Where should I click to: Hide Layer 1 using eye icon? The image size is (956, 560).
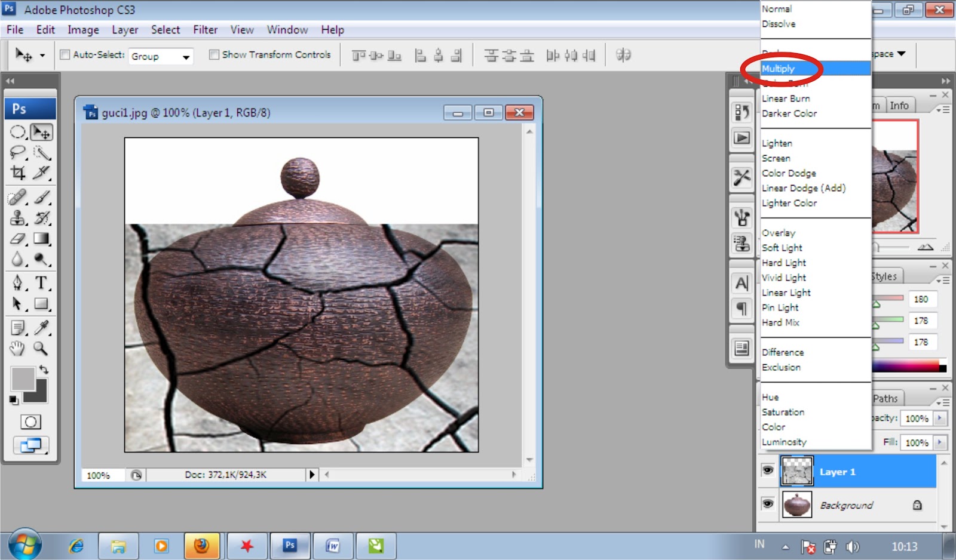pyautogui.click(x=768, y=470)
